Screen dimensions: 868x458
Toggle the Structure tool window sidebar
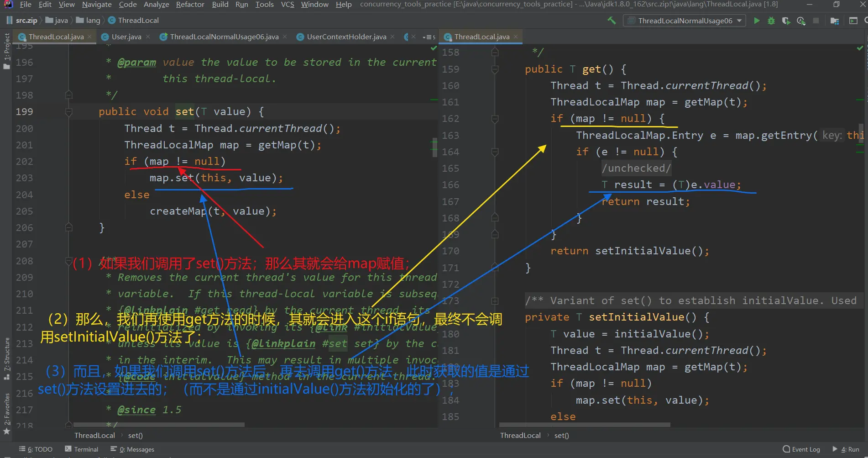click(6, 358)
